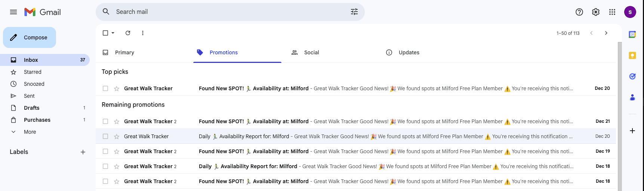Select the Top picks Dec 20 email checkbox
Viewport: 644px width, 191px height.
(105, 89)
